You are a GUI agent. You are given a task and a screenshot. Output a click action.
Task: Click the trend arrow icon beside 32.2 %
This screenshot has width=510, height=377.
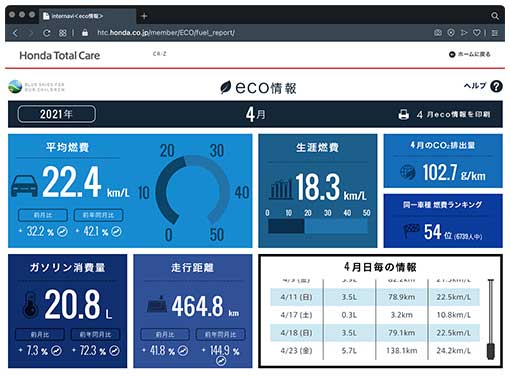(x=62, y=231)
